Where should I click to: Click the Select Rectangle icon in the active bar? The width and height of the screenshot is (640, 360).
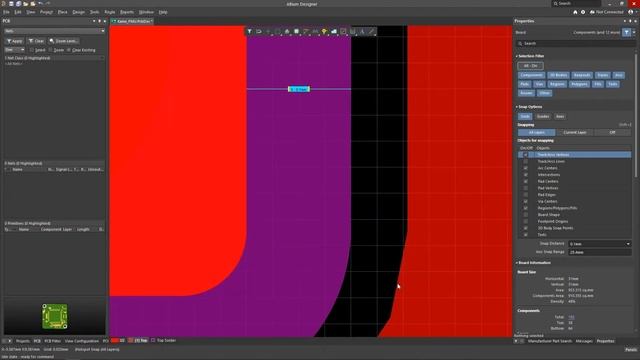278,31
